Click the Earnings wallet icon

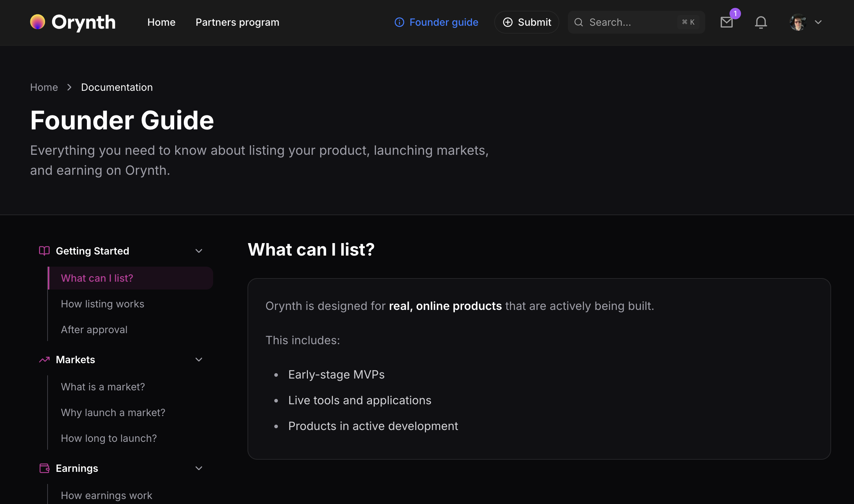44,468
